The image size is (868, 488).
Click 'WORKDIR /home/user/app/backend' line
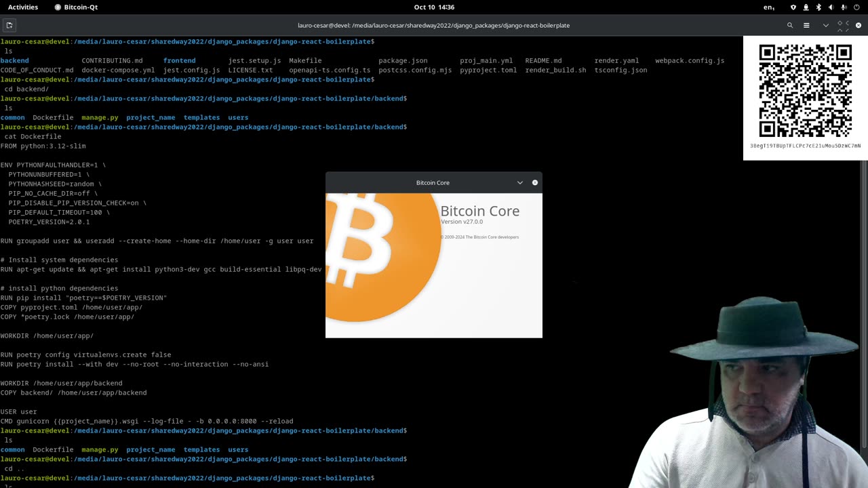pyautogui.click(x=61, y=383)
